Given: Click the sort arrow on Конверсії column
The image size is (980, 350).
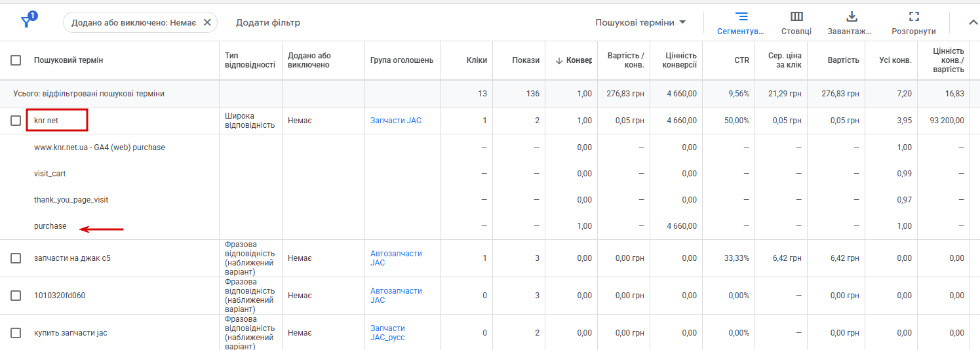Looking at the screenshot, I should [559, 60].
